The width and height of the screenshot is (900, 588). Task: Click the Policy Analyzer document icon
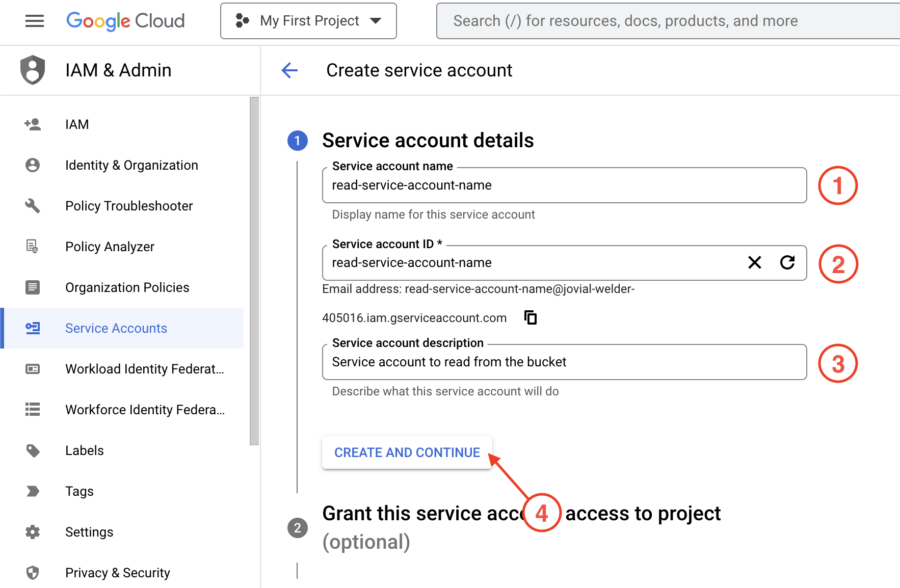(x=32, y=247)
